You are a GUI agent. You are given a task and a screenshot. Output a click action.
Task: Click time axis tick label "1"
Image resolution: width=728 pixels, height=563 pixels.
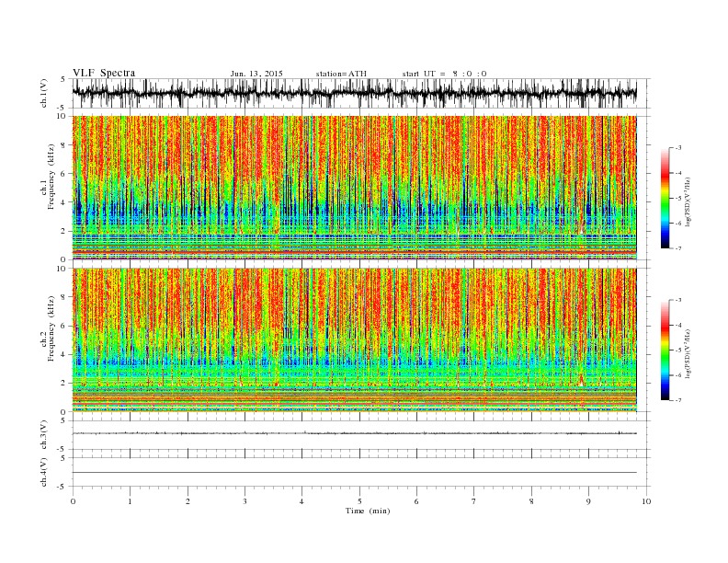pyautogui.click(x=130, y=501)
